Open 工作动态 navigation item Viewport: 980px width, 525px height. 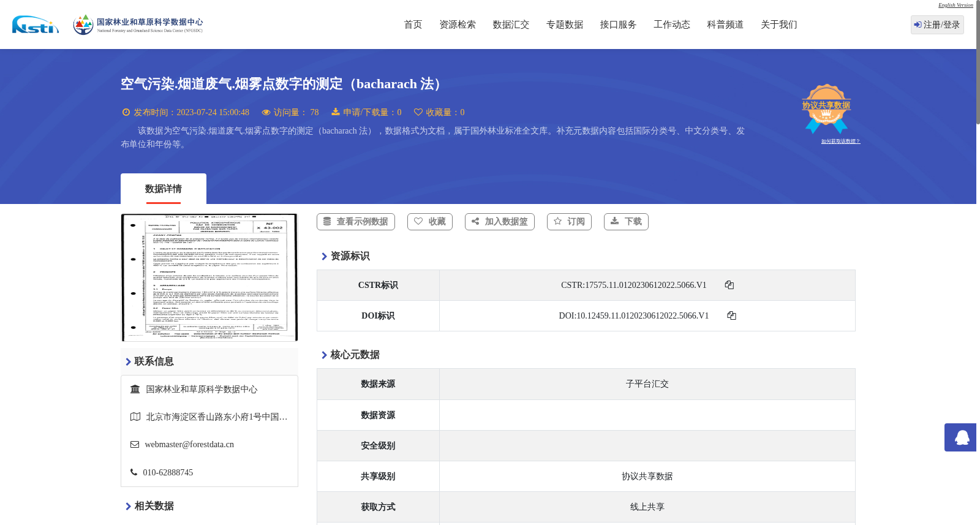tap(672, 25)
